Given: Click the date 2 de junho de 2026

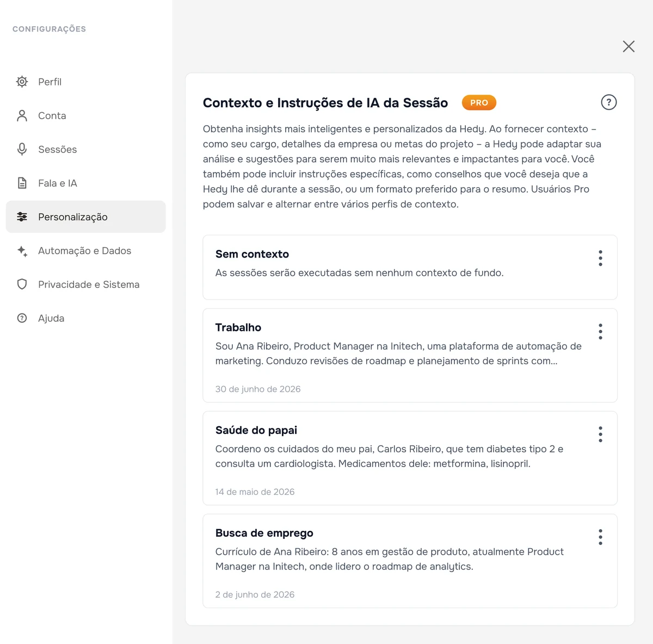Looking at the screenshot, I should (x=255, y=595).
